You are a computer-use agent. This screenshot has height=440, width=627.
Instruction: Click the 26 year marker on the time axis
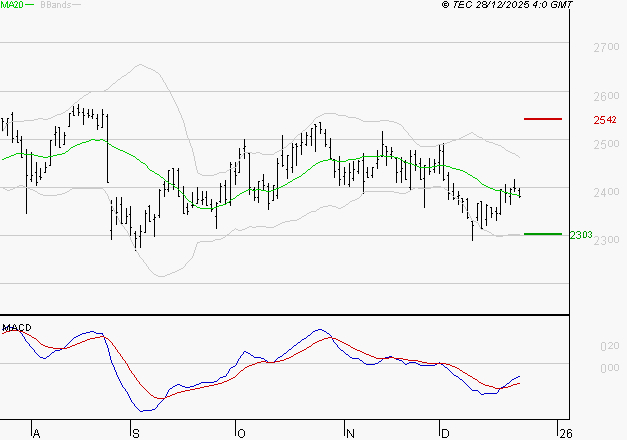click(566, 434)
